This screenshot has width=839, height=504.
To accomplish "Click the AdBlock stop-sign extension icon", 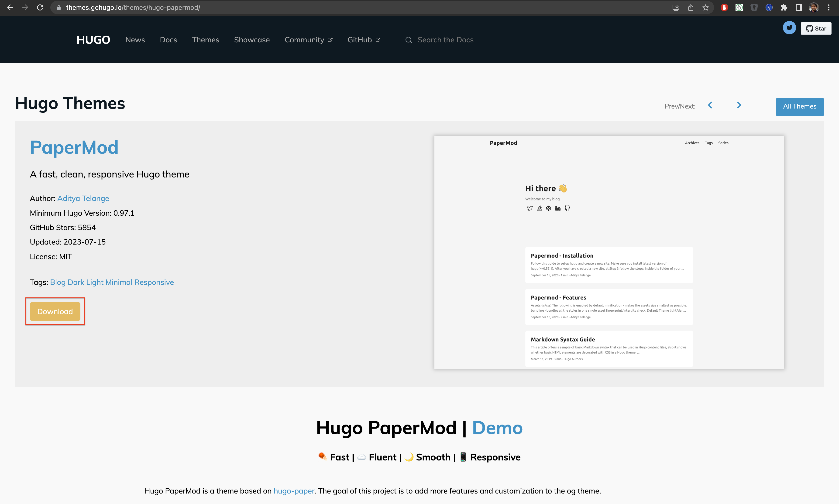I will coord(724,7).
